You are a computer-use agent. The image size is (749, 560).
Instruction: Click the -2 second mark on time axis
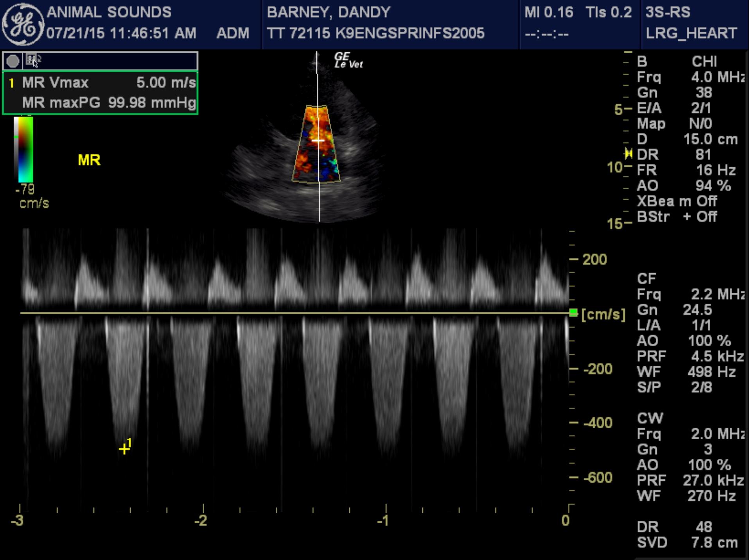(x=201, y=520)
